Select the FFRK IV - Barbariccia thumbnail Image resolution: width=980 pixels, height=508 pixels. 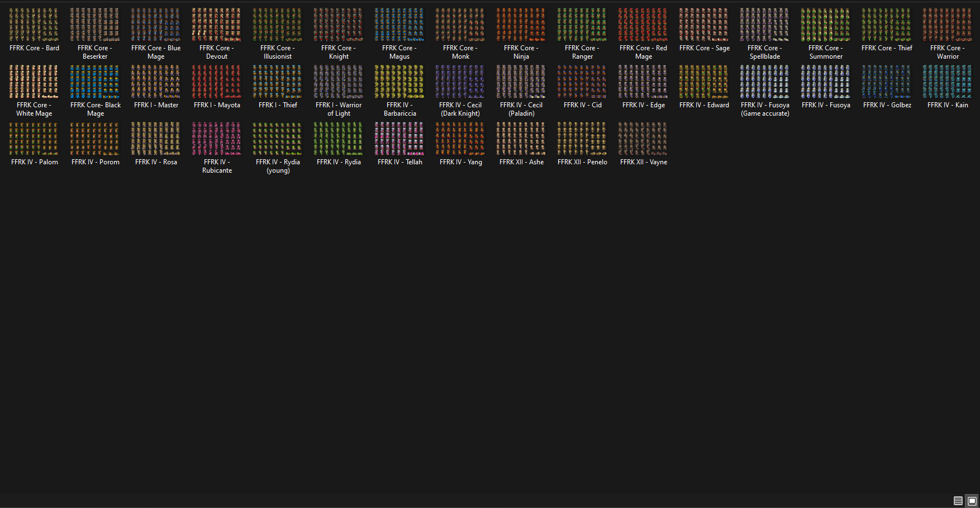[399, 82]
